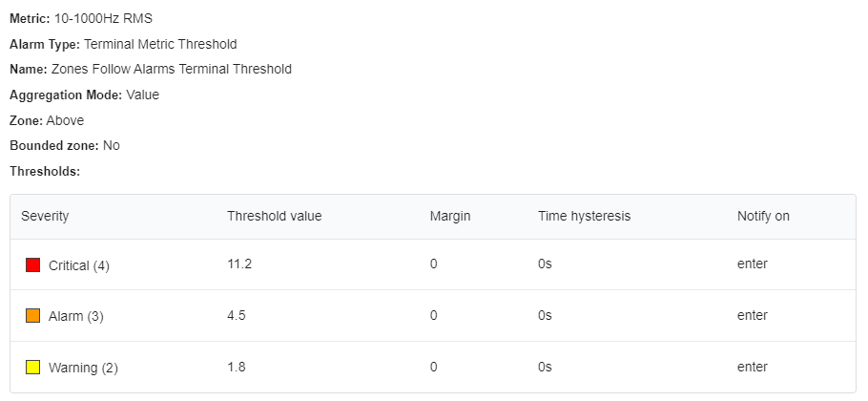Click the Margin column header
Viewport: 868px width, 401px height.
coord(450,216)
